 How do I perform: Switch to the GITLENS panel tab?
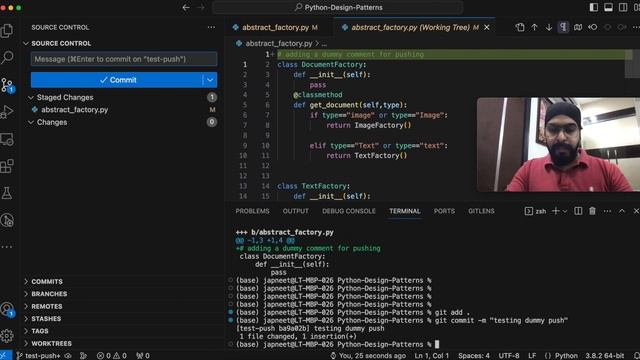pos(481,211)
